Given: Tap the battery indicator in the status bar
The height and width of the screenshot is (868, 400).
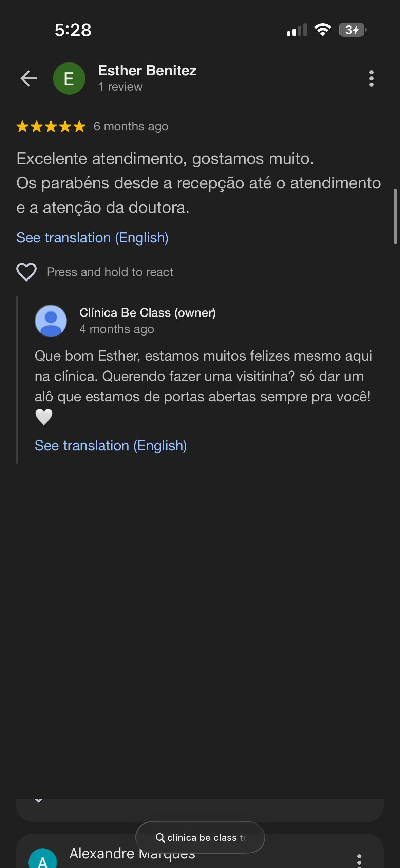Looking at the screenshot, I should coord(353,30).
